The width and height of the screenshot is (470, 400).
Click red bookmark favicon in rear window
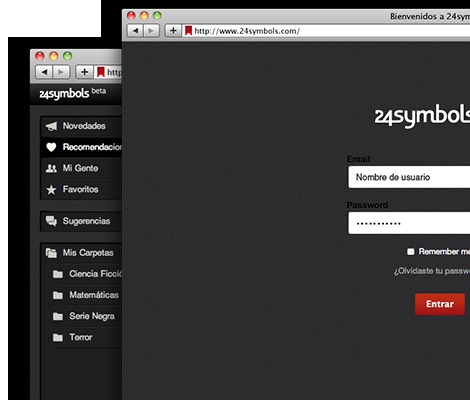[x=101, y=72]
